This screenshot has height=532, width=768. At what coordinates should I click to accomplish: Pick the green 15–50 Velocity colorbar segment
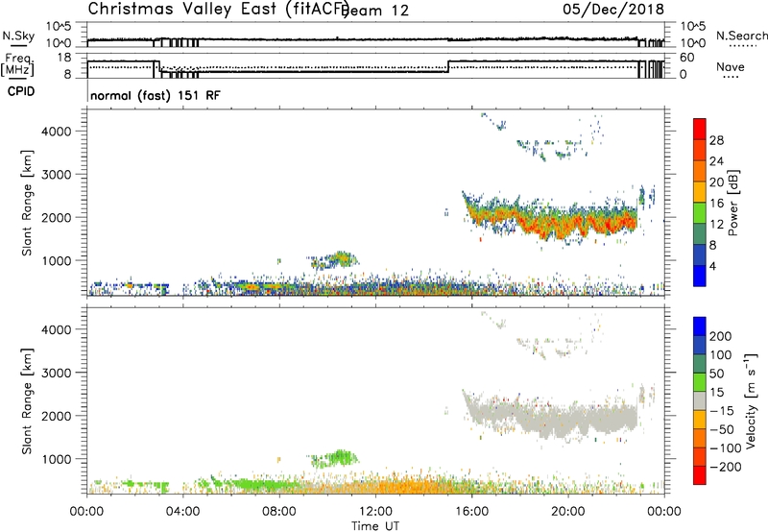(700, 382)
